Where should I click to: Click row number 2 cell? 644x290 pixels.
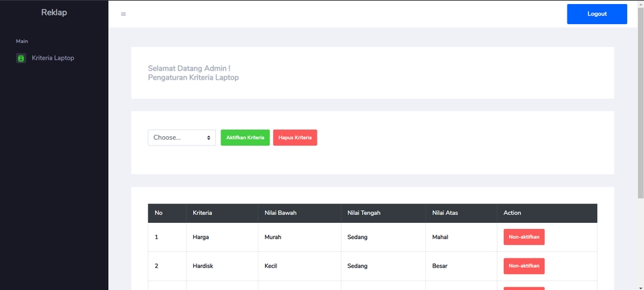coord(167,266)
